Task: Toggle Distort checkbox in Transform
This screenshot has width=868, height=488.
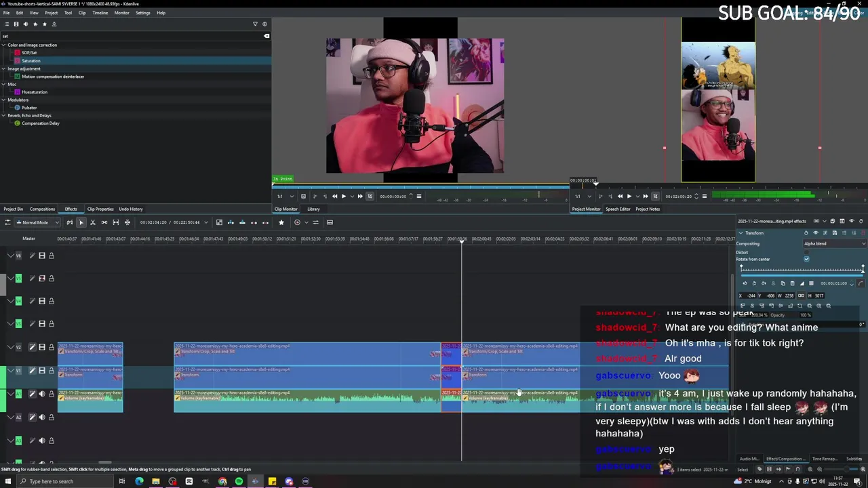Action: pyautogui.click(x=806, y=252)
